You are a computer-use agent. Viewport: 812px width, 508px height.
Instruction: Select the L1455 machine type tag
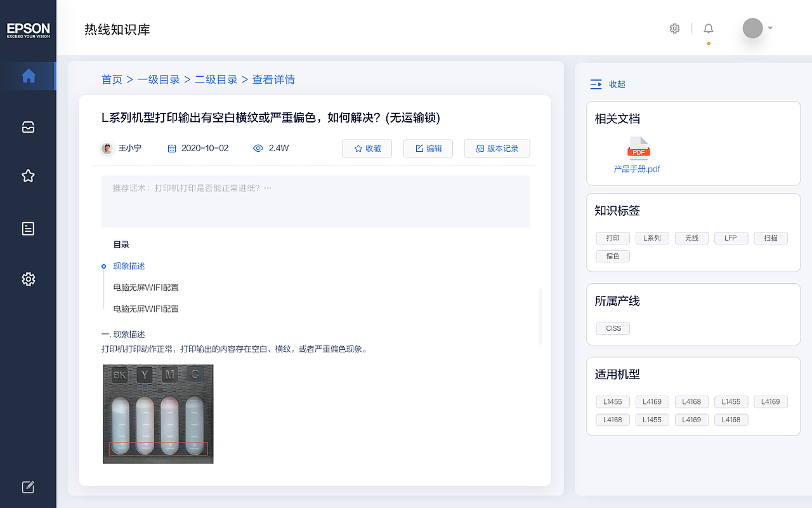click(x=612, y=401)
